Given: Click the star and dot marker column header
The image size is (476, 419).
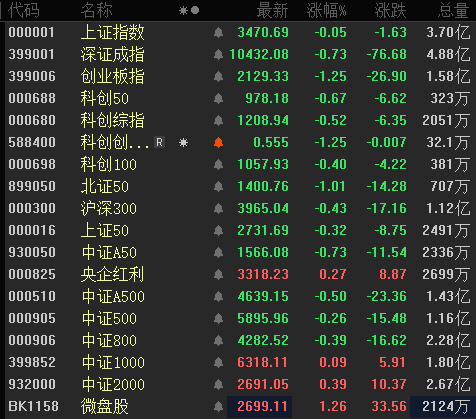Looking at the screenshot, I should [x=189, y=10].
